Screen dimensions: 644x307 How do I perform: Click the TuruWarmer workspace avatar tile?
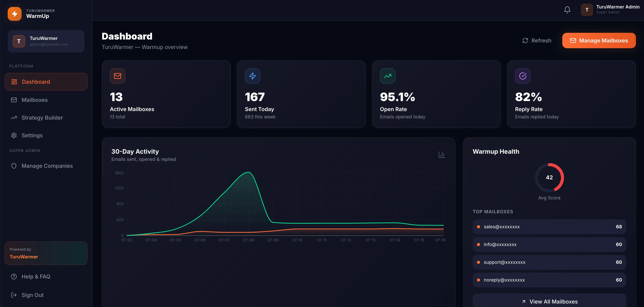(19, 41)
